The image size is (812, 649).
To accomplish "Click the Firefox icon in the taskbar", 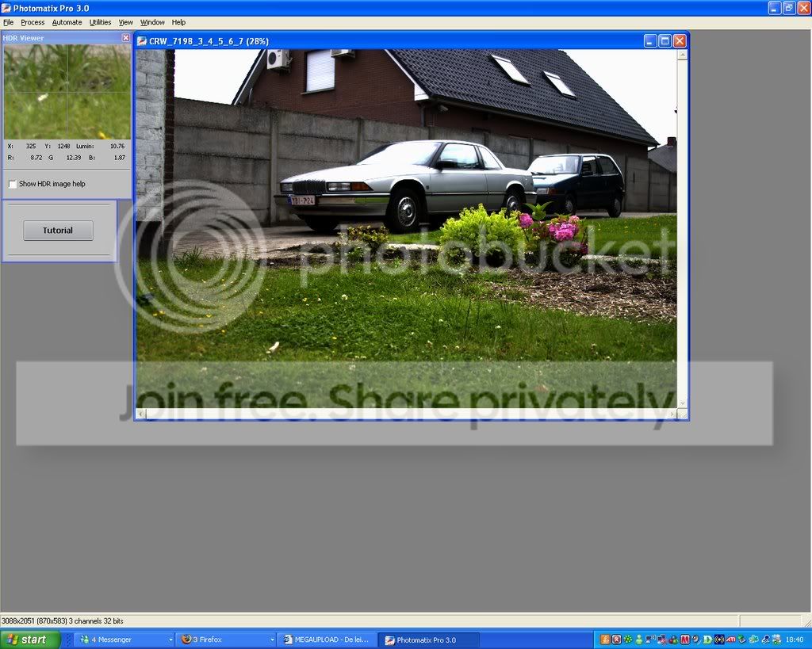I will click(x=186, y=639).
